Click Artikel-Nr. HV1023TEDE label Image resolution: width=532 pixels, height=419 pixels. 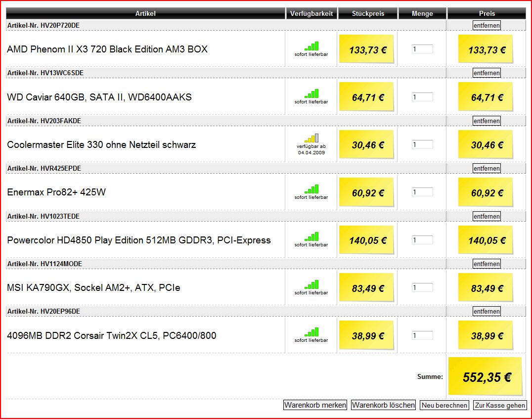(x=44, y=216)
